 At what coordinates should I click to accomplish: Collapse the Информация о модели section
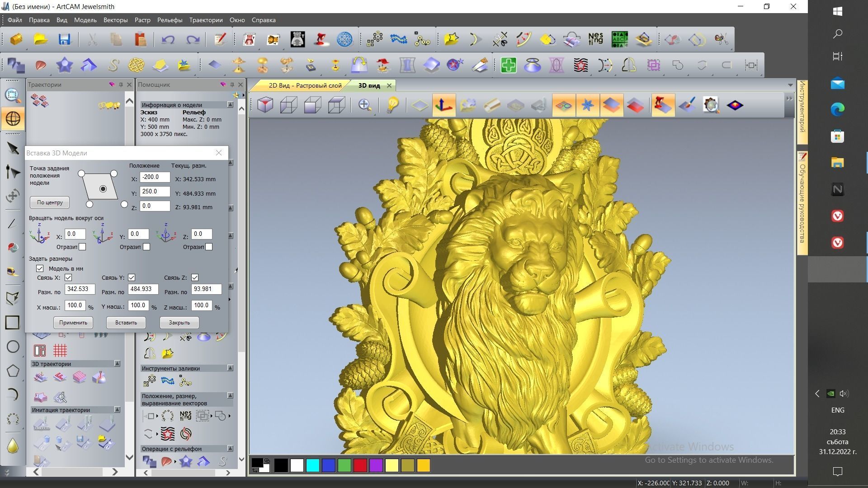230,104
